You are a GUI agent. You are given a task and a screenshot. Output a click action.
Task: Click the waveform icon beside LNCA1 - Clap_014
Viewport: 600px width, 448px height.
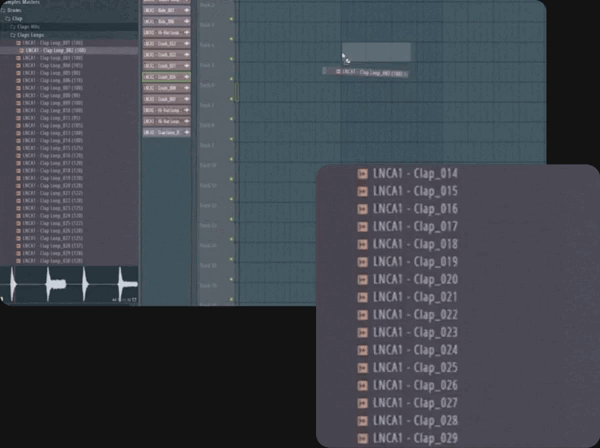[x=362, y=174]
